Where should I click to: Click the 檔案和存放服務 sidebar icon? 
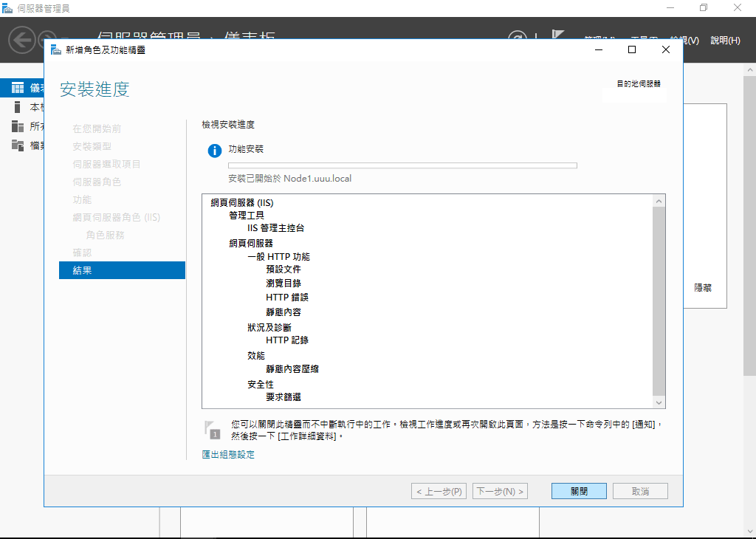tap(16, 145)
